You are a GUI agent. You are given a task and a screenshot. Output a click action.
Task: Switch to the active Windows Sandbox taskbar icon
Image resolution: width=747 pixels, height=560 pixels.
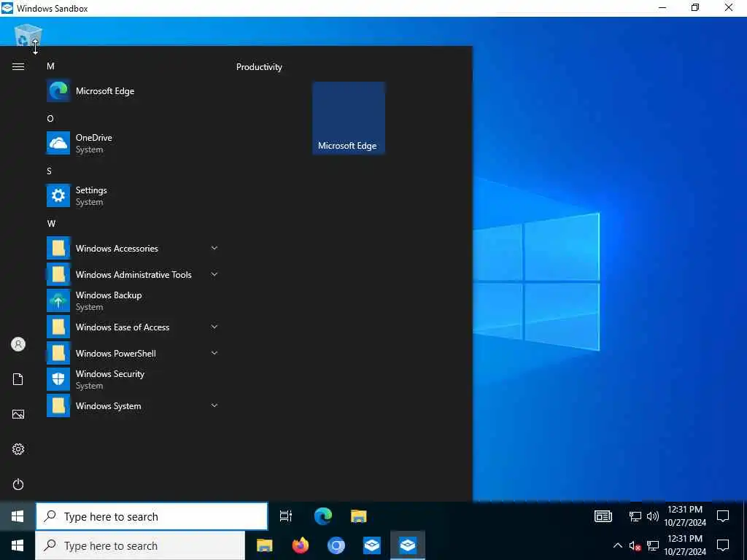[408, 545]
